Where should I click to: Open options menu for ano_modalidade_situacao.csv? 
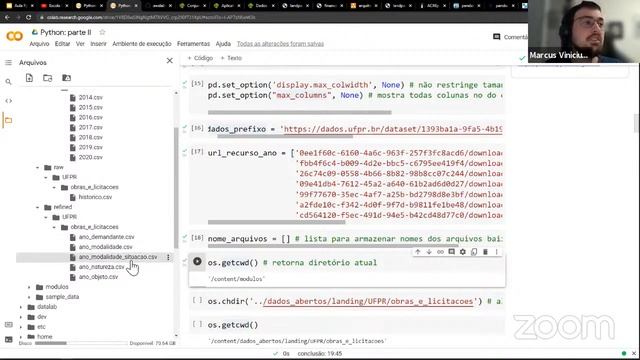pyautogui.click(x=168, y=257)
